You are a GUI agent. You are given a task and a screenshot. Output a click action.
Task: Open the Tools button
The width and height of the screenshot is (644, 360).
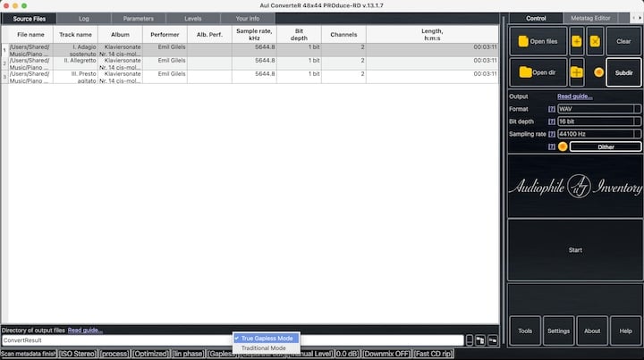click(525, 331)
